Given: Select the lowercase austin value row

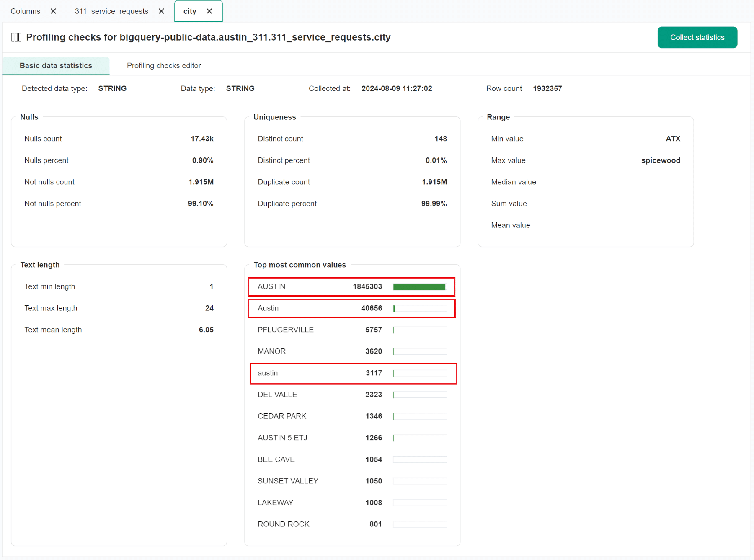Looking at the screenshot, I should pyautogui.click(x=353, y=373).
